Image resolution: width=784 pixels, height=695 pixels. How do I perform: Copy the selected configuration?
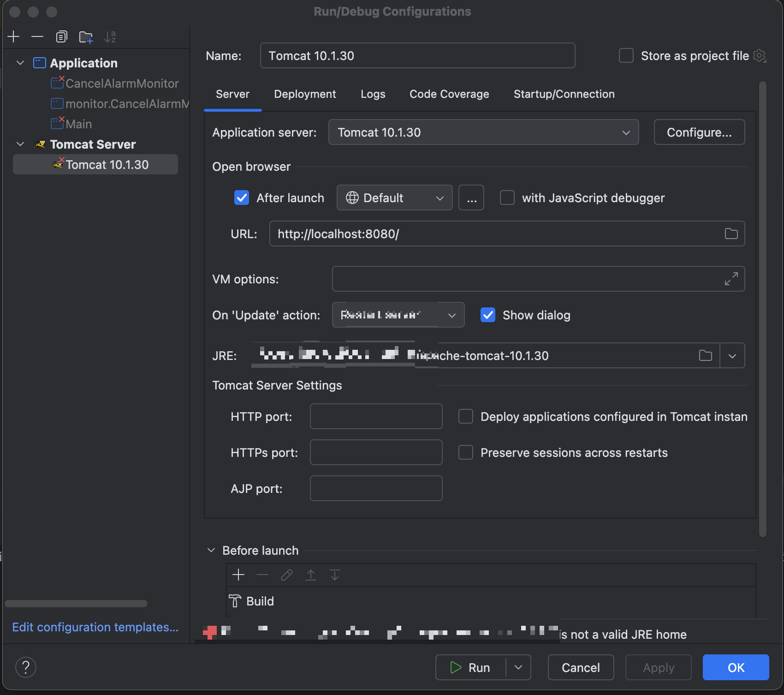point(61,36)
